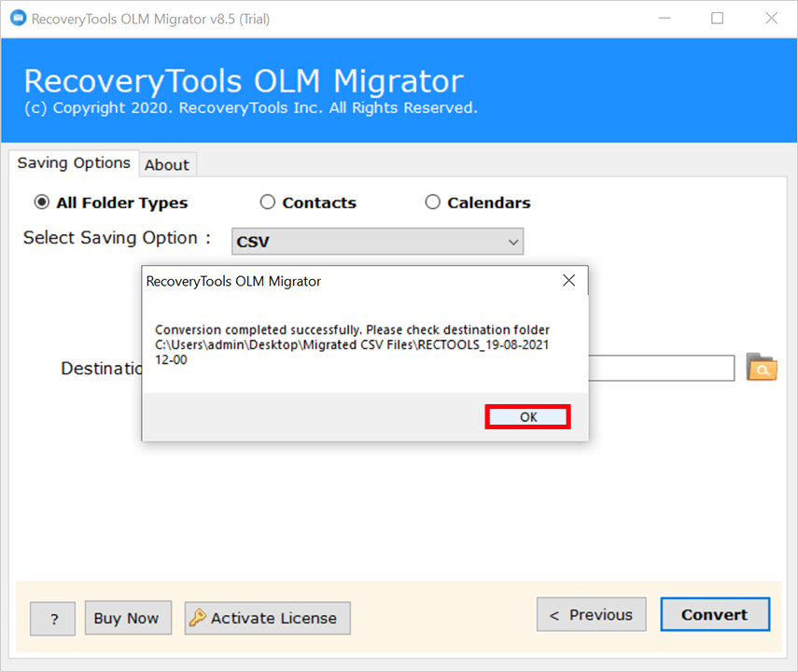Click the 'RecoveryTools OLM Migrator' banner heading
This screenshot has height=672, width=798.
click(x=244, y=81)
